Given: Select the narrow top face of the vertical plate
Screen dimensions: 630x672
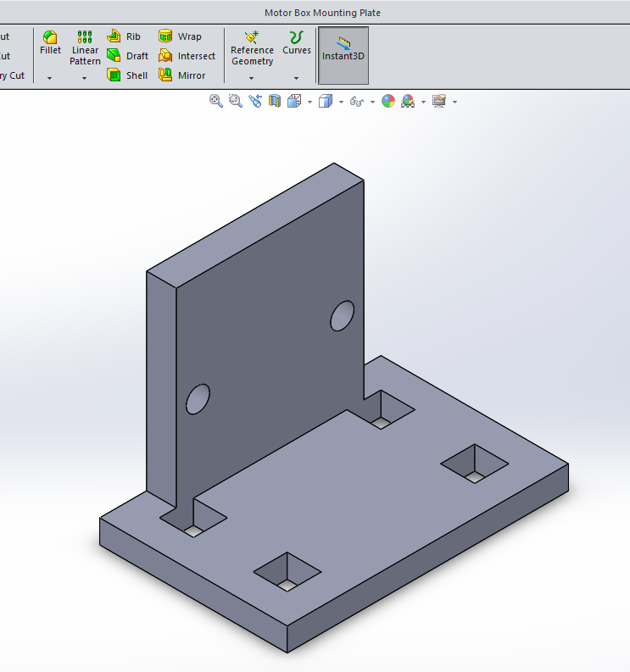Looking at the screenshot, I should tap(255, 225).
